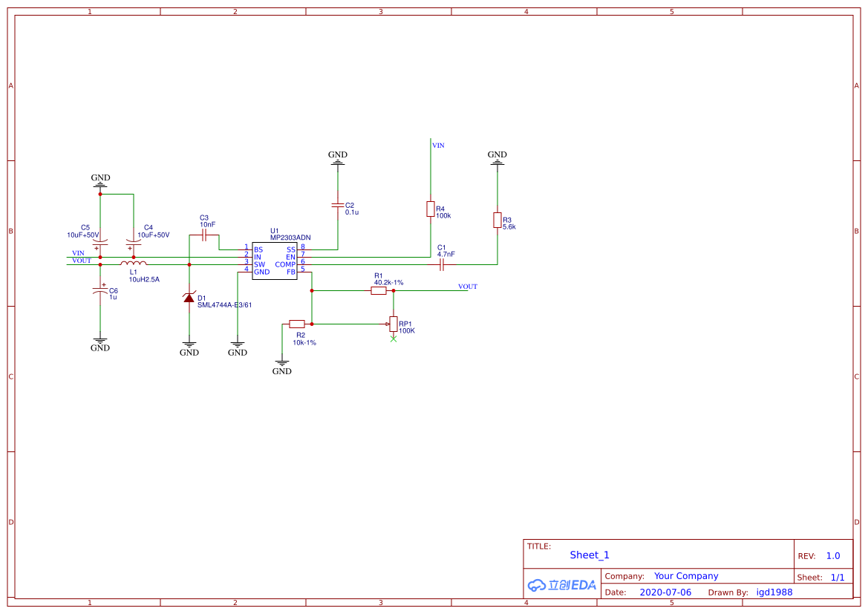Click the VIN net label above R4
The image size is (868, 614).
(x=438, y=146)
